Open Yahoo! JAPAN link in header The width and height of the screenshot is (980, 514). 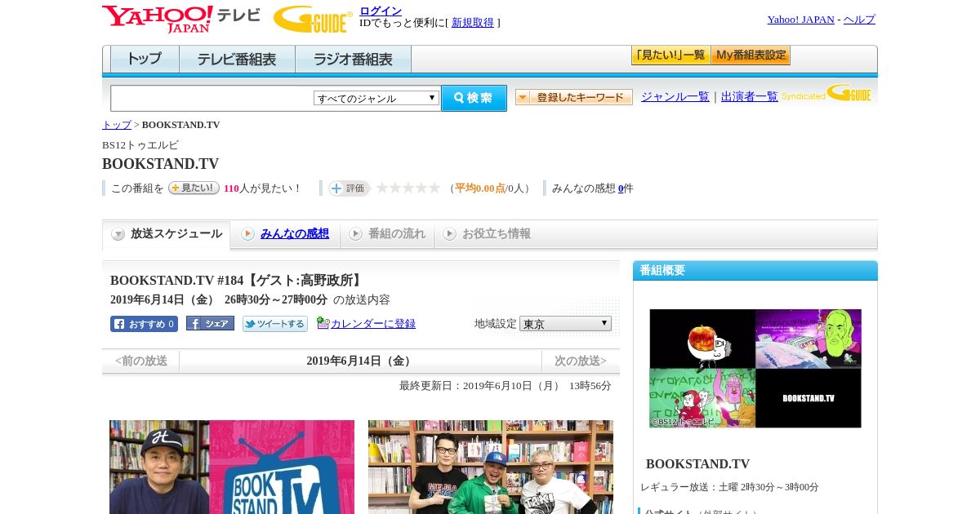(800, 20)
